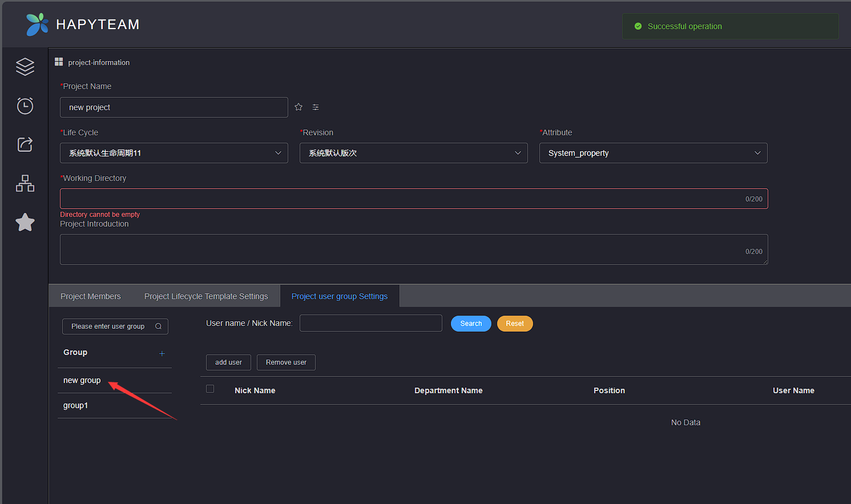Select the 'new group' entry
The height and width of the screenshot is (504, 851).
tap(115, 381)
